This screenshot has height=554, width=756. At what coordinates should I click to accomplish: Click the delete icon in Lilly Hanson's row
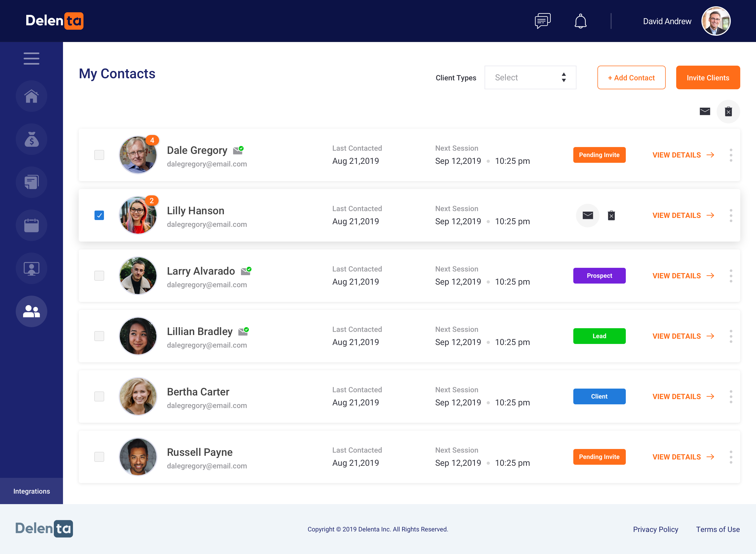pyautogui.click(x=611, y=215)
